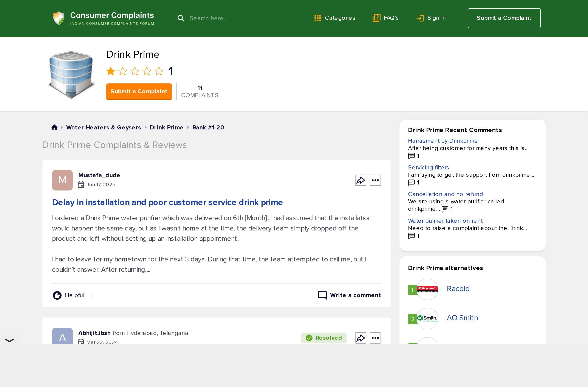
Task: Click comment count icon under Harrasment by Drinkprime
Action: [x=411, y=156]
